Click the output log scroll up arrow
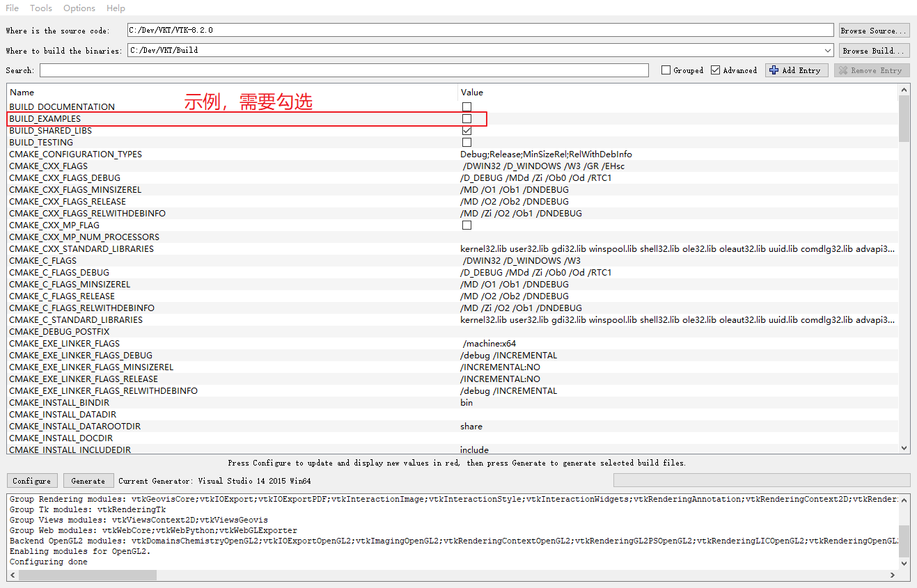Screen dimensions: 917x588 (x=904, y=499)
